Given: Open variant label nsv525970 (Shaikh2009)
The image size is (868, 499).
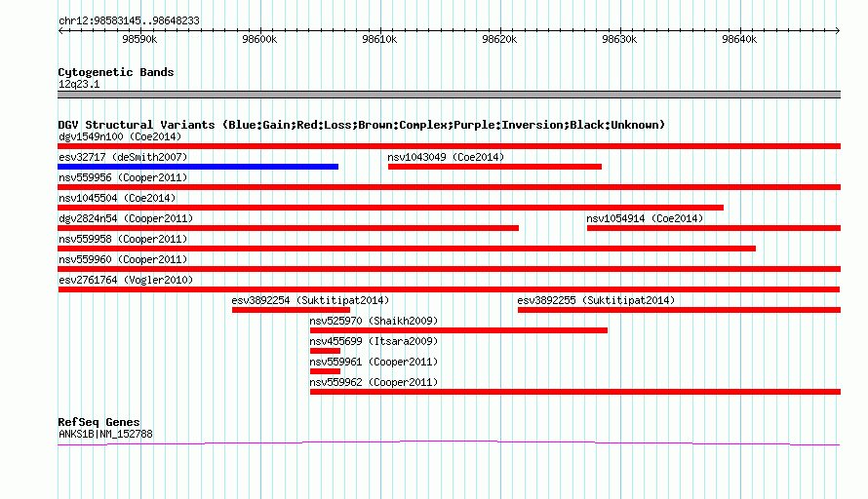Looking at the screenshot, I should point(374,321).
